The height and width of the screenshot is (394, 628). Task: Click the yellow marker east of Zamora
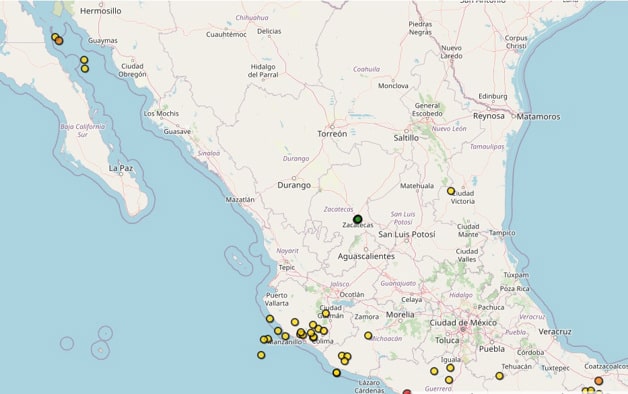[368, 336]
